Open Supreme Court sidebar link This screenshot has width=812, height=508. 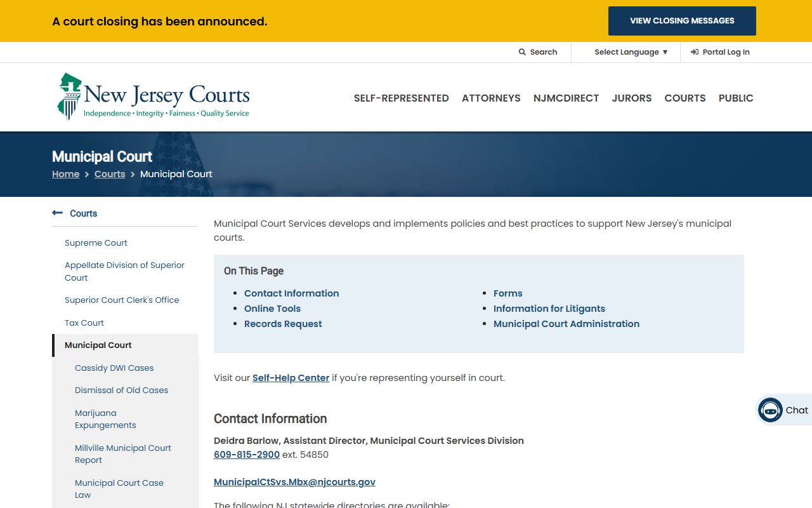tap(96, 243)
